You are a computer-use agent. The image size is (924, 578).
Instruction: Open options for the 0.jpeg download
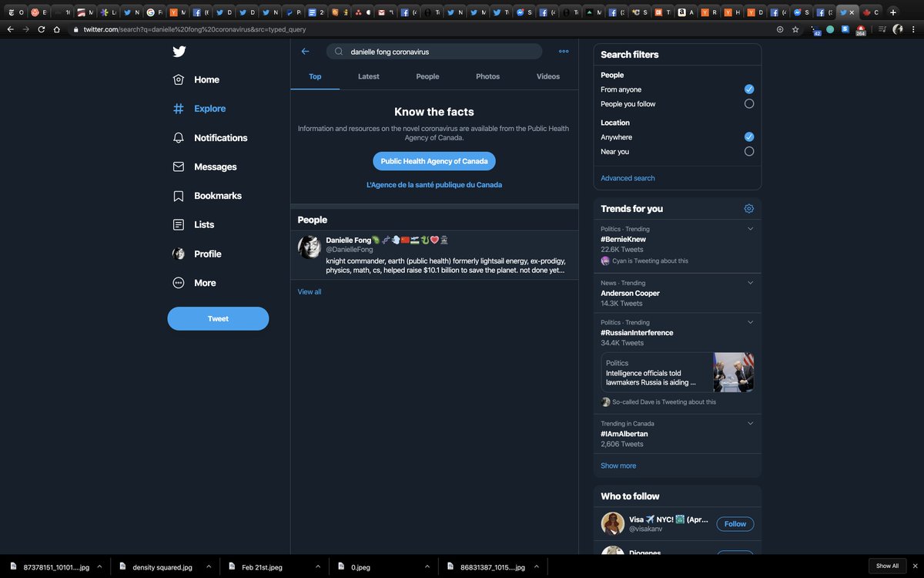(427, 566)
